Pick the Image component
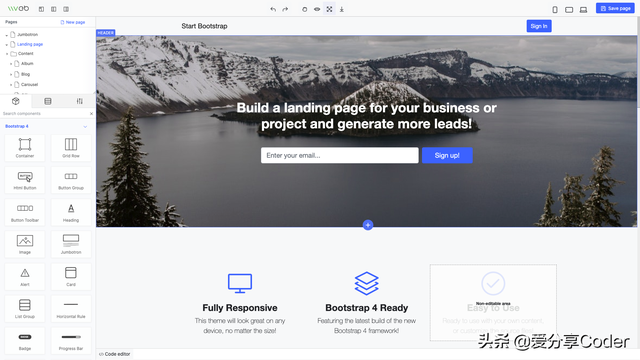The width and height of the screenshot is (640, 360). (x=25, y=244)
